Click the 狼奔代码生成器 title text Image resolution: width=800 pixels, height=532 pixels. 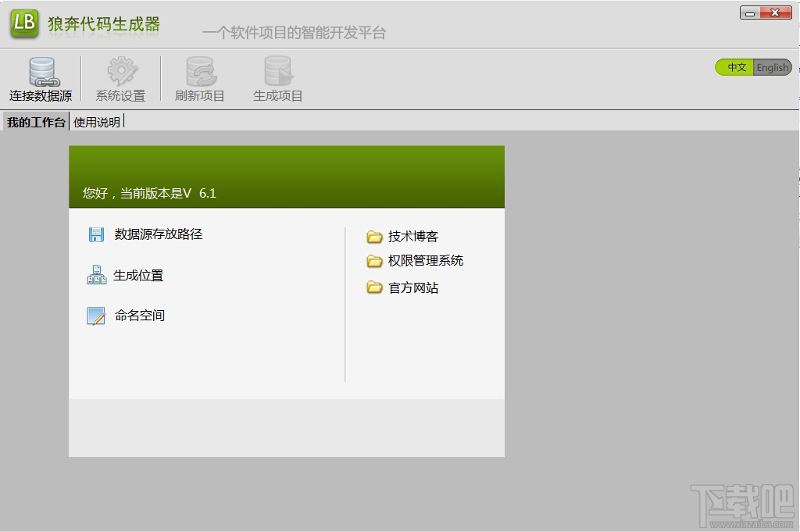tap(104, 24)
